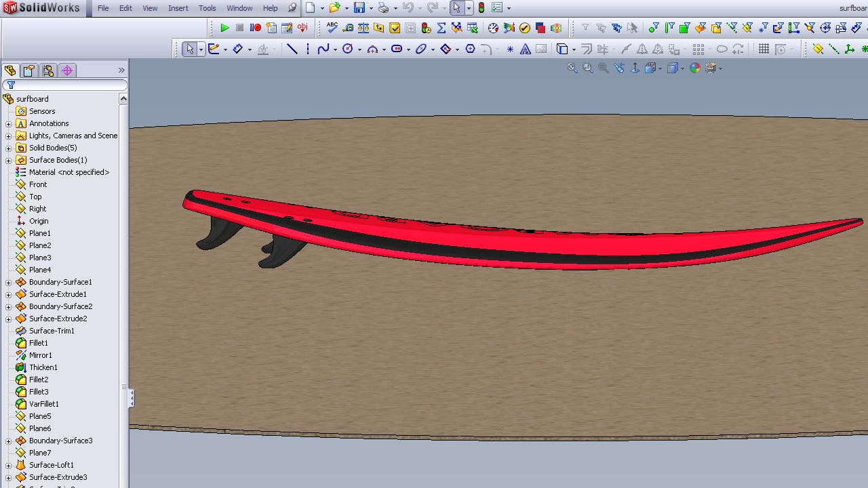
Task: Click the green Play macro button
Action: 225,28
